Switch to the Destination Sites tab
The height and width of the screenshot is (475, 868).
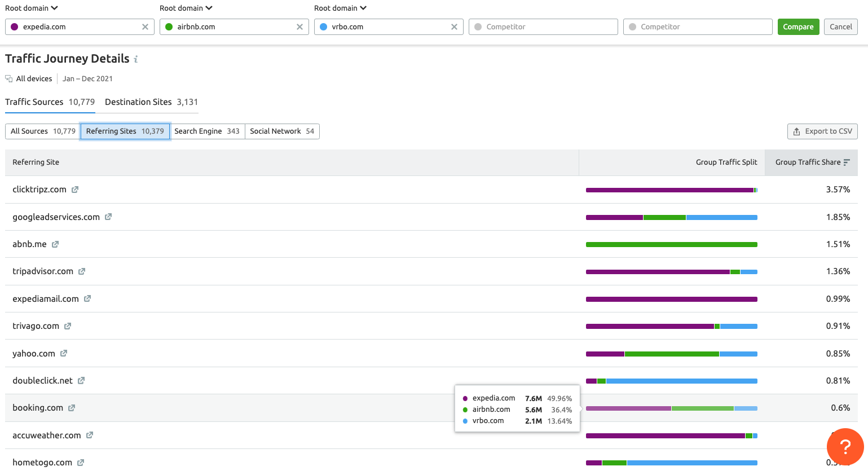[151, 102]
